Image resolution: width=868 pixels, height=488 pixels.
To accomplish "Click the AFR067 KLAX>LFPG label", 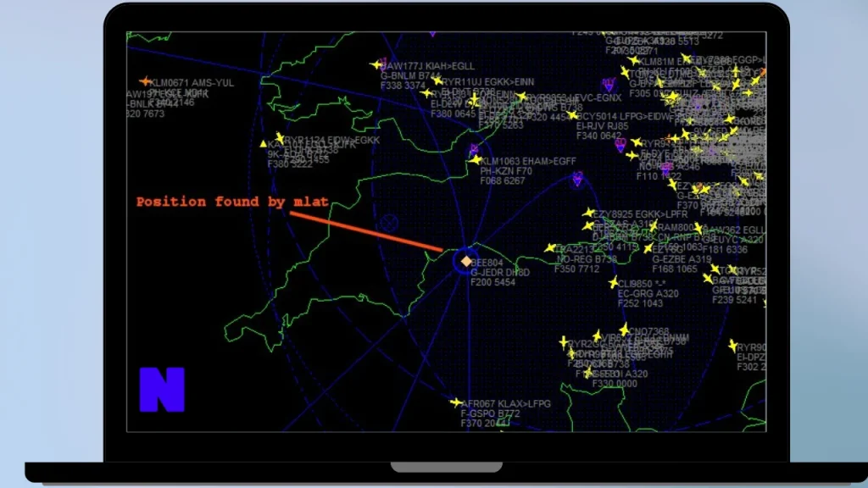I will tap(506, 404).
